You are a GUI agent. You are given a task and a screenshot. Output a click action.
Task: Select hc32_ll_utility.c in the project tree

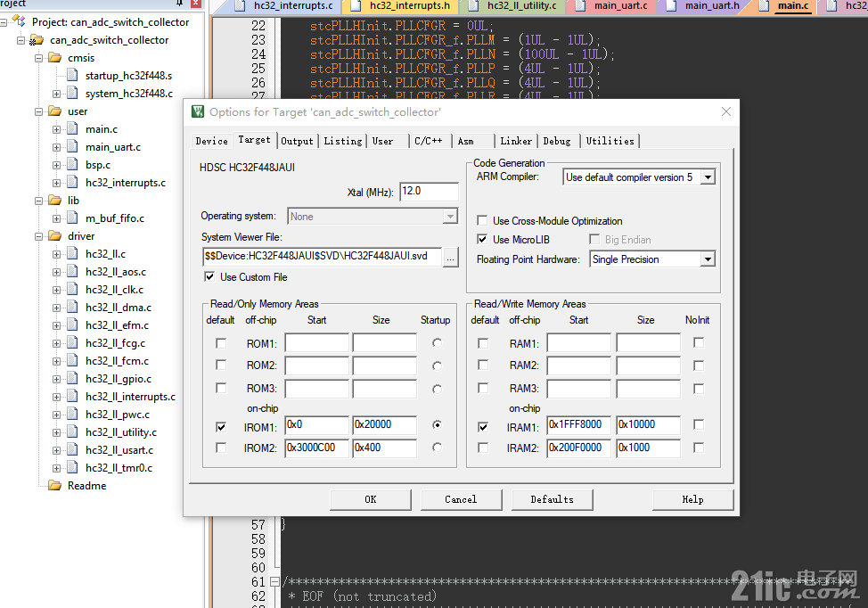(120, 432)
